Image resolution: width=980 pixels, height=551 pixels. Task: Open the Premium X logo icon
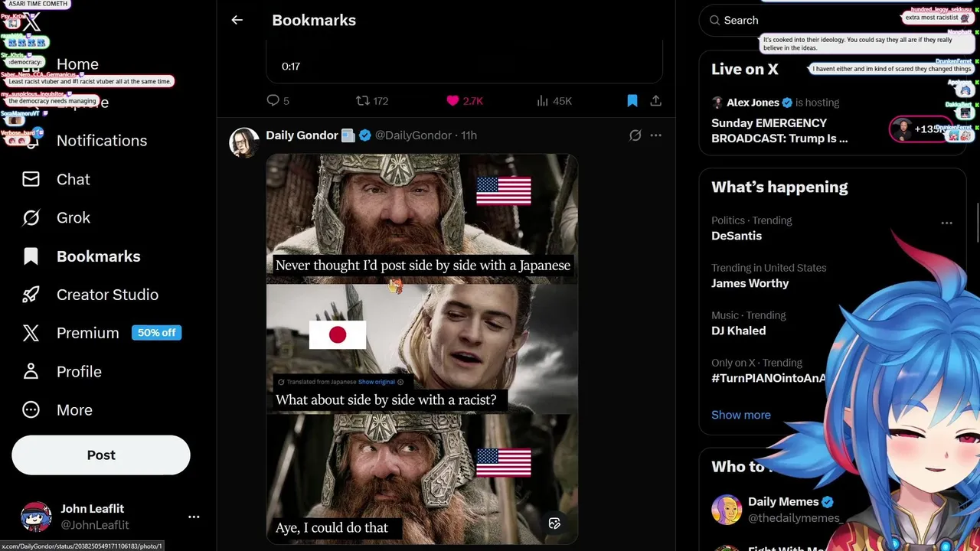[31, 333]
